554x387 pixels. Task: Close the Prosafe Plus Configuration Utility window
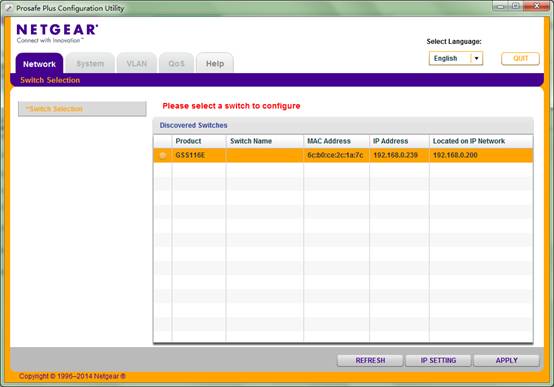pyautogui.click(x=536, y=6)
